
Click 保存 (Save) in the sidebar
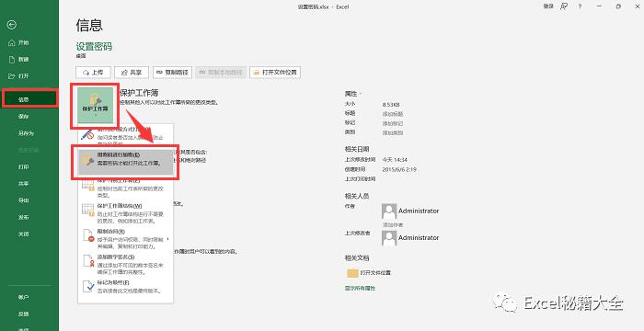(x=23, y=117)
